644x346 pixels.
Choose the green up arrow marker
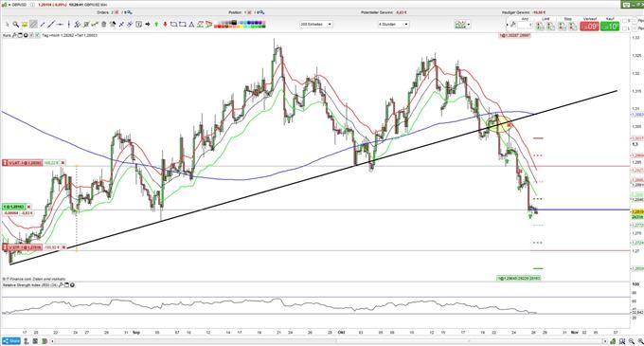156,25
